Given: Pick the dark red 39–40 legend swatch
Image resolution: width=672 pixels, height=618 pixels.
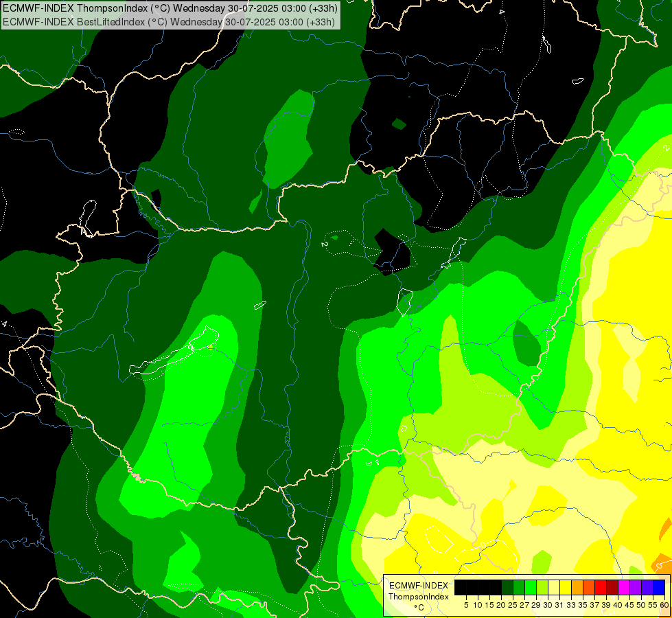Looking at the screenshot, I should 612,587.
